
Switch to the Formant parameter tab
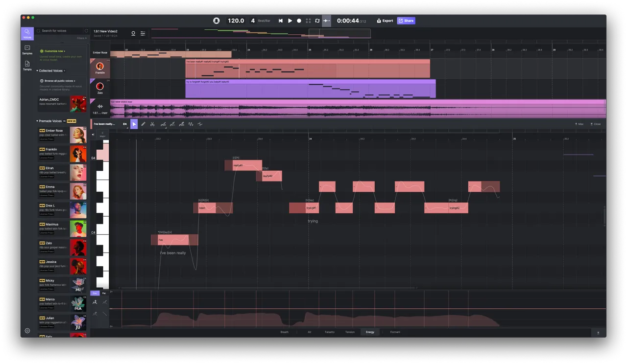click(x=395, y=332)
